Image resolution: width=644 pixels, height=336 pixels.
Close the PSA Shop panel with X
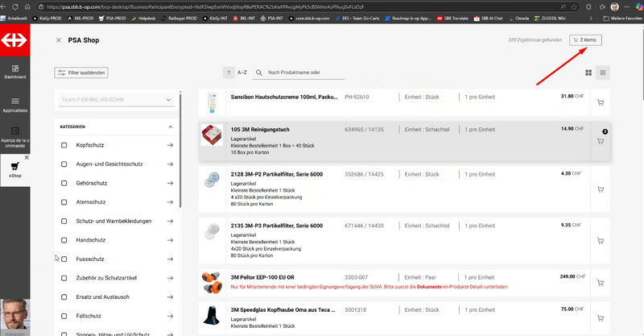tap(58, 39)
